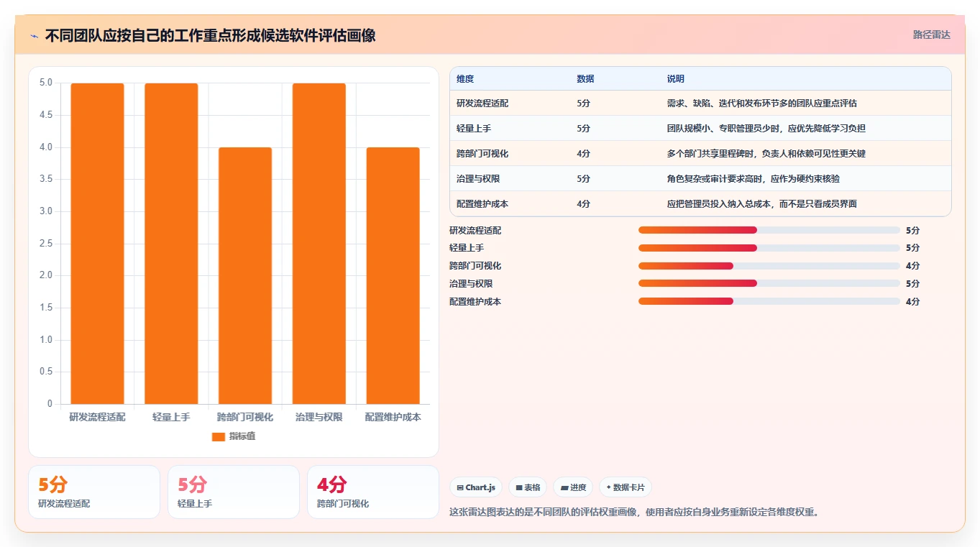Click the header title 不同团队应按自己的工作重点
The width and height of the screenshot is (980, 547).
tap(210, 35)
